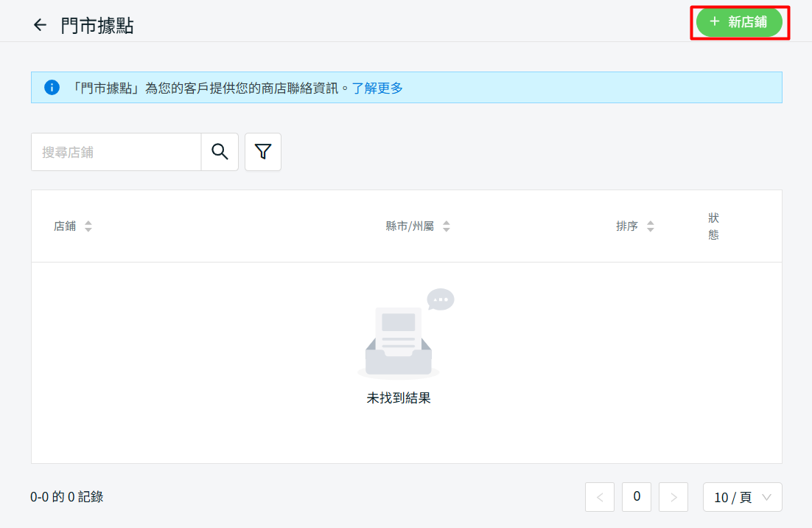Go to the next page arrow
This screenshot has width=812, height=528.
point(673,497)
